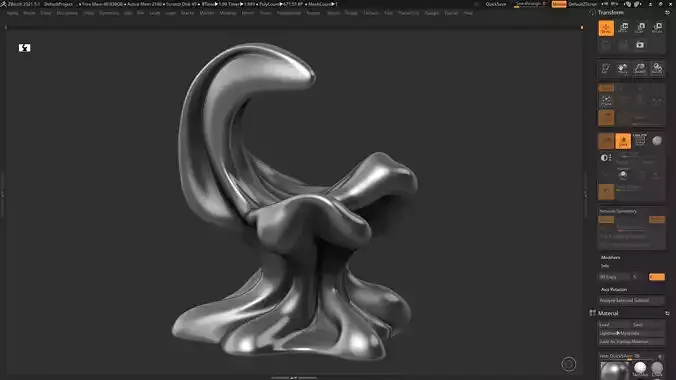Select the Scale mode icon in Transform
Image resolution: width=676 pixels, height=380 pixels.
[x=640, y=28]
